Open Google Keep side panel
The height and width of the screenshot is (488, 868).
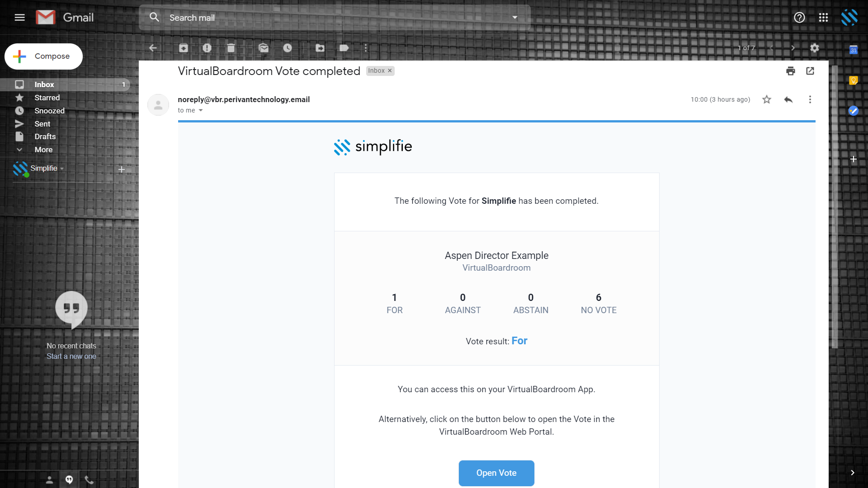(854, 80)
